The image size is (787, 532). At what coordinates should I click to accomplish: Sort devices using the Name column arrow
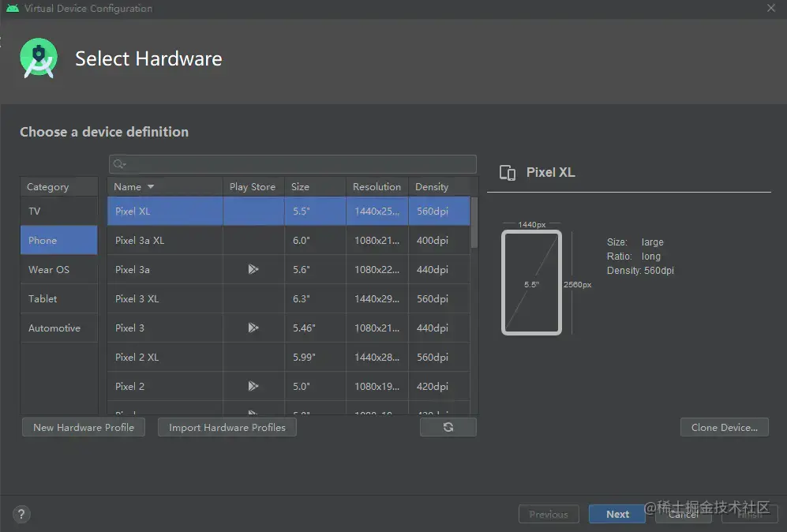pos(151,187)
